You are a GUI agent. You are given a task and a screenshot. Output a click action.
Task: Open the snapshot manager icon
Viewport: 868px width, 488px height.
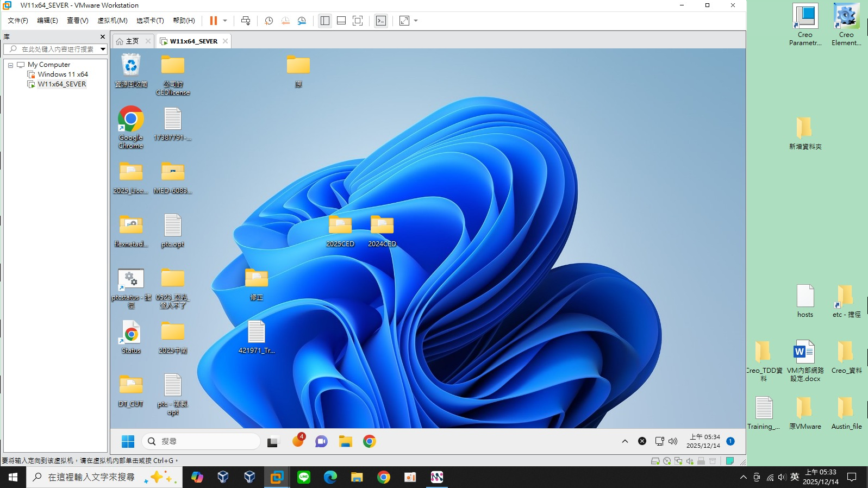(302, 21)
